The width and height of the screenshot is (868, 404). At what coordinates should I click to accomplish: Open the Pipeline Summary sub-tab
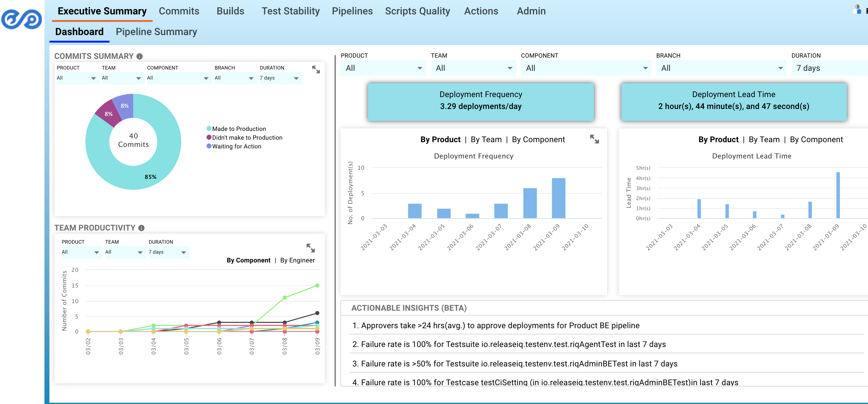156,32
